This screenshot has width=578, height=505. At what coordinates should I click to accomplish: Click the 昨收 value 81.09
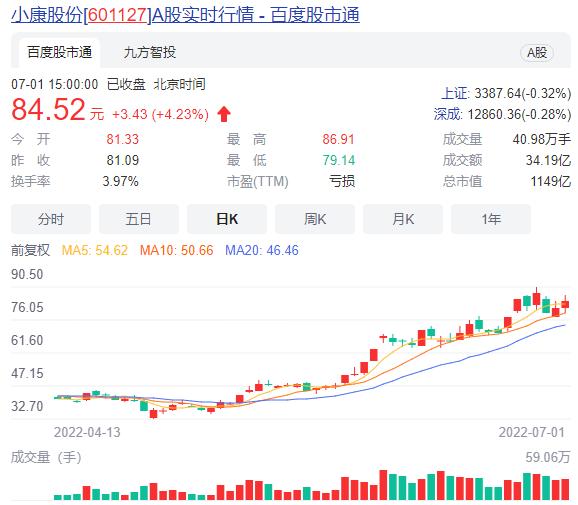(x=123, y=160)
